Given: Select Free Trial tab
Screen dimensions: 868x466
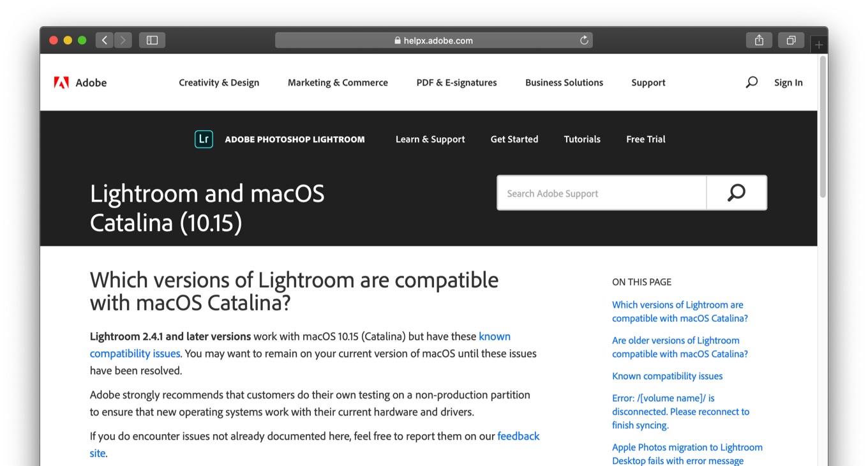Looking at the screenshot, I should coord(646,139).
